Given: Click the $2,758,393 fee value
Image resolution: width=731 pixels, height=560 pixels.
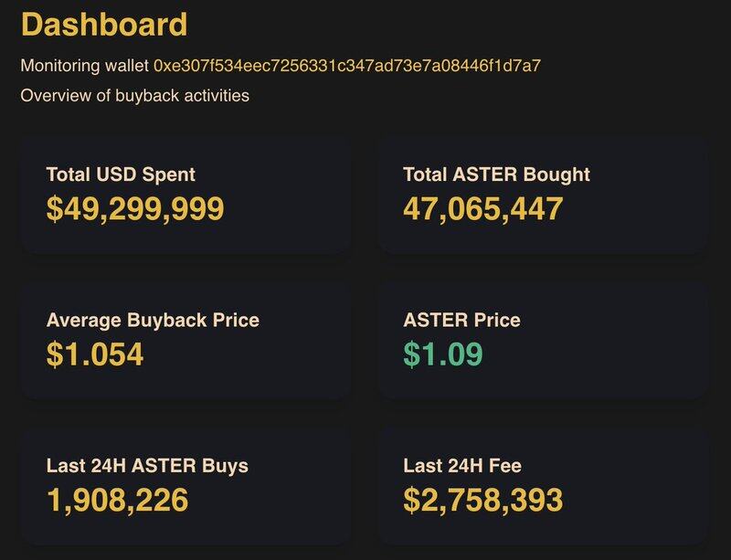Looking at the screenshot, I should point(482,500).
